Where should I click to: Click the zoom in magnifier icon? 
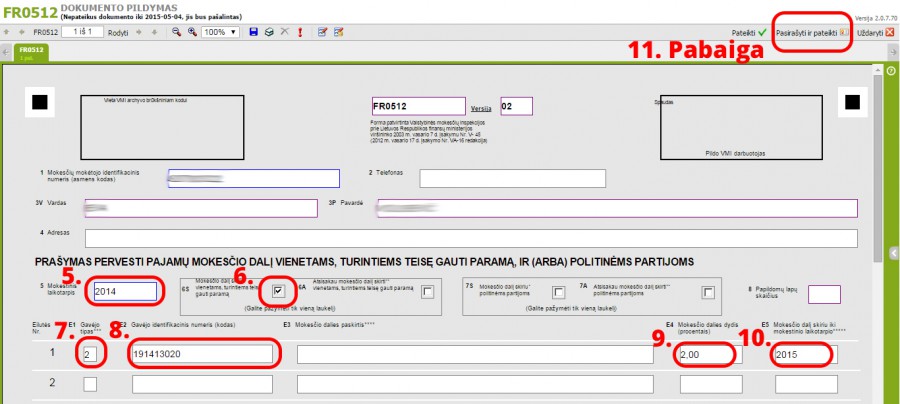tap(191, 32)
